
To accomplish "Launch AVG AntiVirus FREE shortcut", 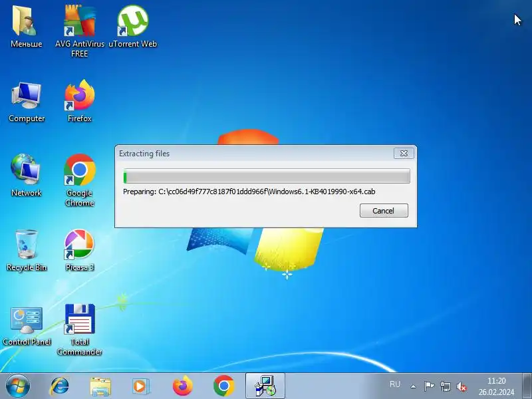I will click(x=79, y=31).
